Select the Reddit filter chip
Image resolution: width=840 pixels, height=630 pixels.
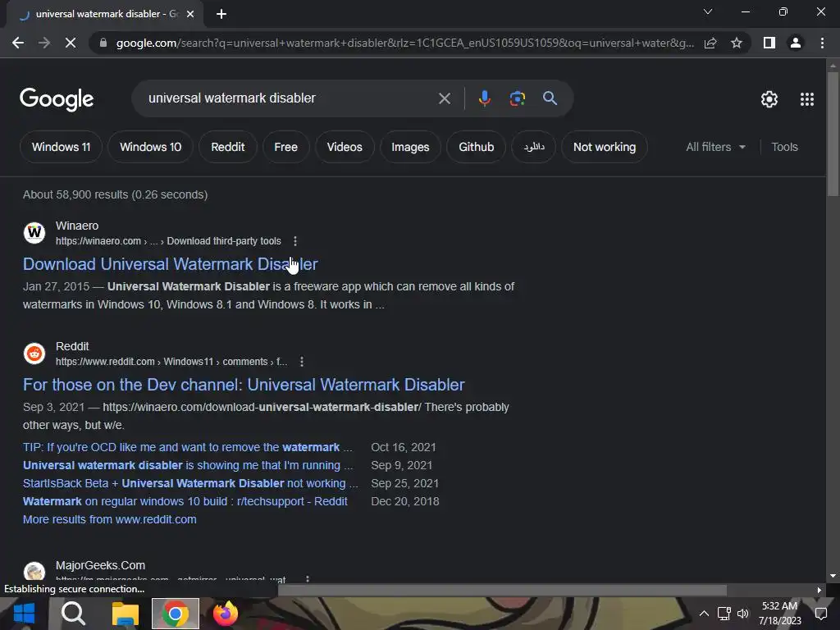pyautogui.click(x=228, y=147)
